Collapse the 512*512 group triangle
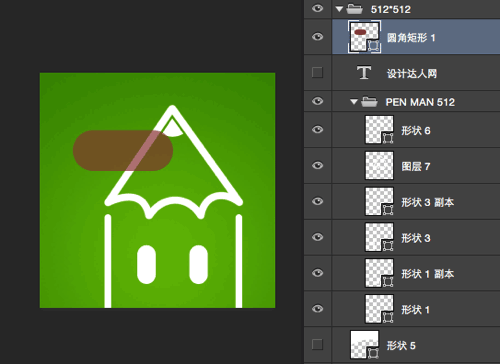This screenshot has width=500, height=364. click(x=339, y=9)
